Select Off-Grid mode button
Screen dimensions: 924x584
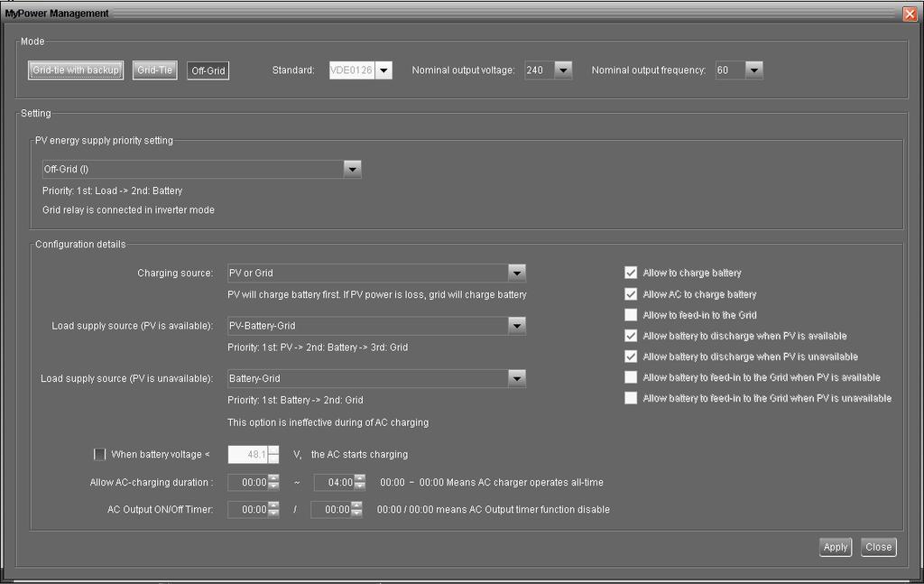point(208,70)
